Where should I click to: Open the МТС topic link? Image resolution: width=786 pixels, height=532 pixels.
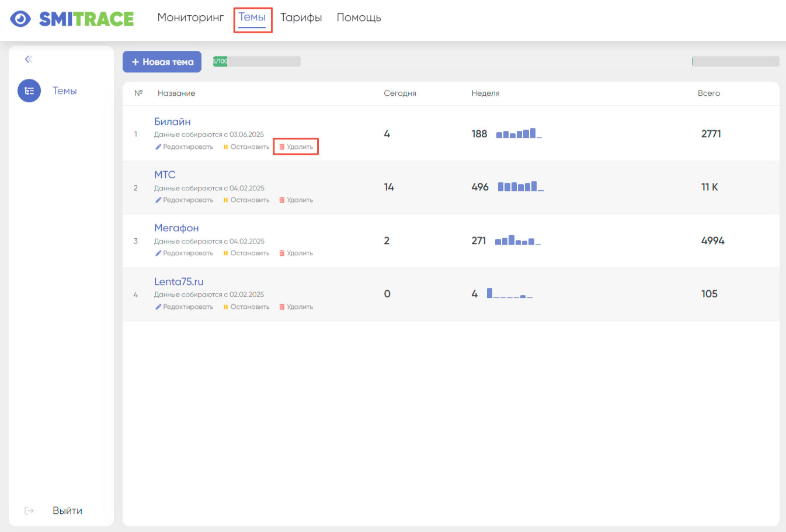165,175
